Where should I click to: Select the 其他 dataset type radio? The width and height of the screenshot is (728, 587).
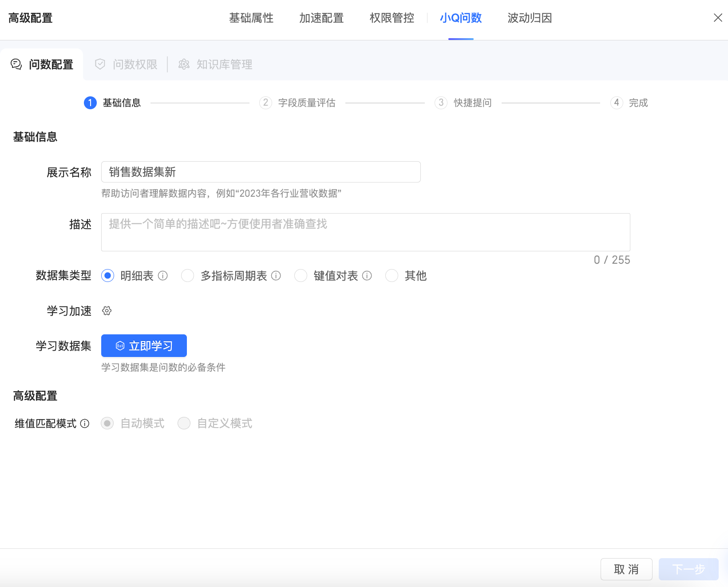392,276
